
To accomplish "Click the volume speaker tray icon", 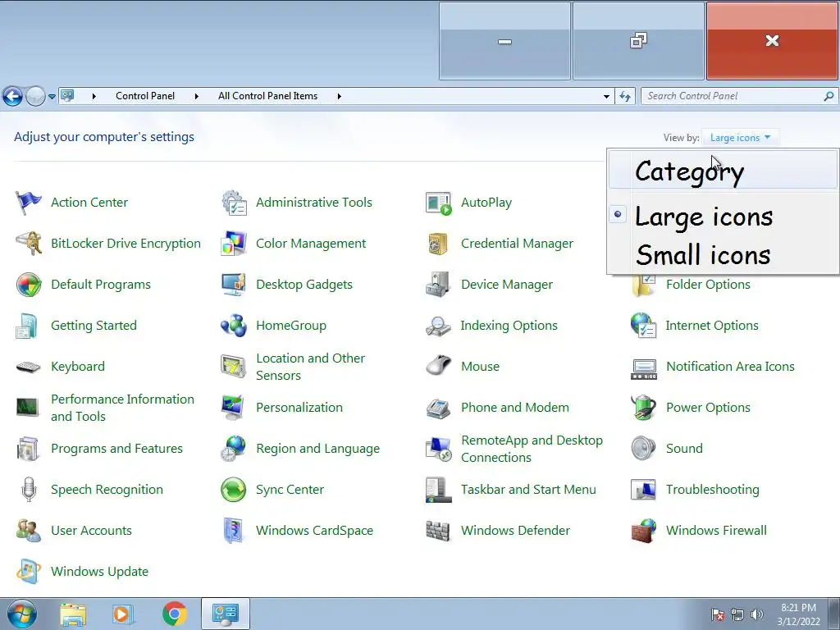I will coord(756,614).
